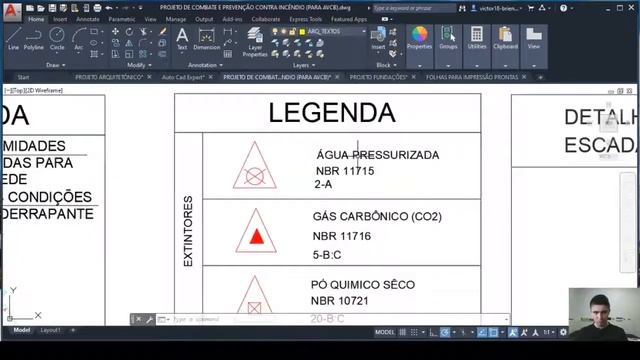Image resolution: width=640 pixels, height=360 pixels.
Task: Activate the Rotate tool
Action: pos(129,31)
